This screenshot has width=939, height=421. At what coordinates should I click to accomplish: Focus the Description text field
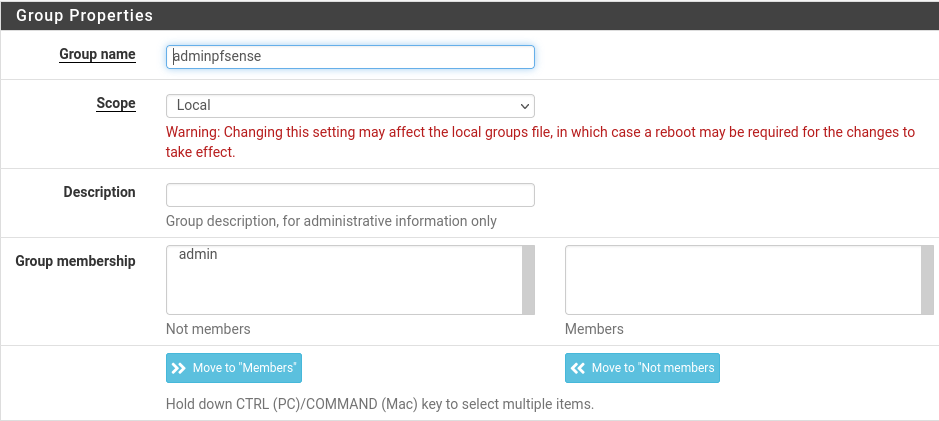tap(350, 195)
